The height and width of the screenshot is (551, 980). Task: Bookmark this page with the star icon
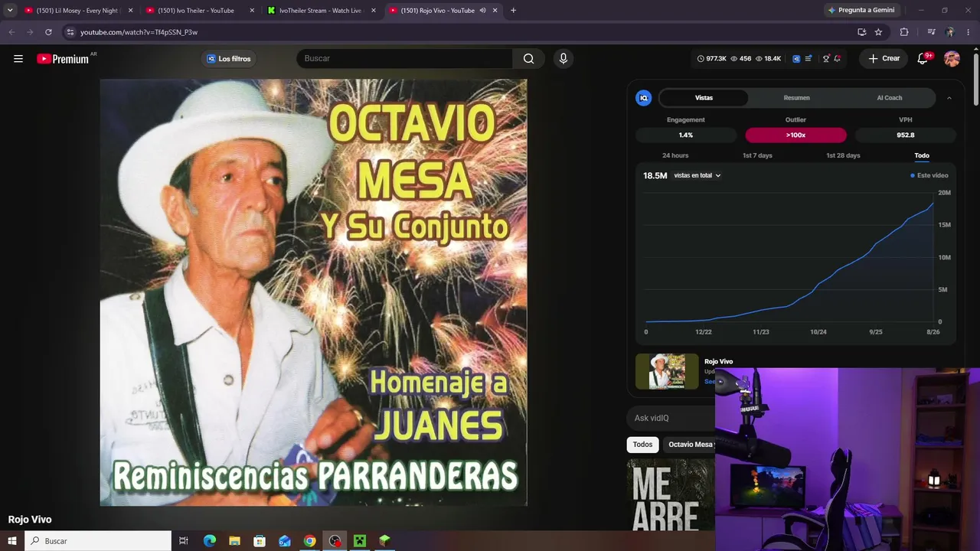879,32
